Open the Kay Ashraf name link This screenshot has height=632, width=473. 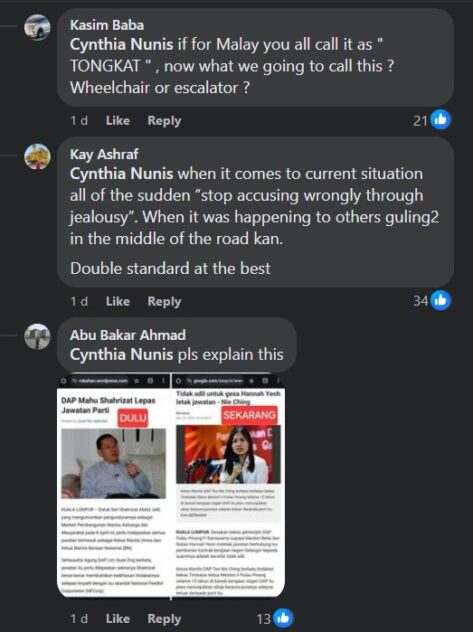click(x=104, y=154)
